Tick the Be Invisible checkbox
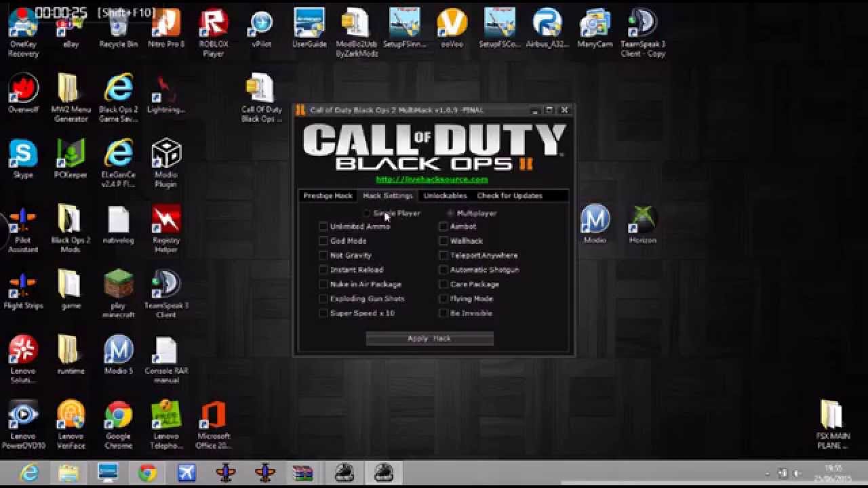This screenshot has width=868, height=488. tap(443, 313)
